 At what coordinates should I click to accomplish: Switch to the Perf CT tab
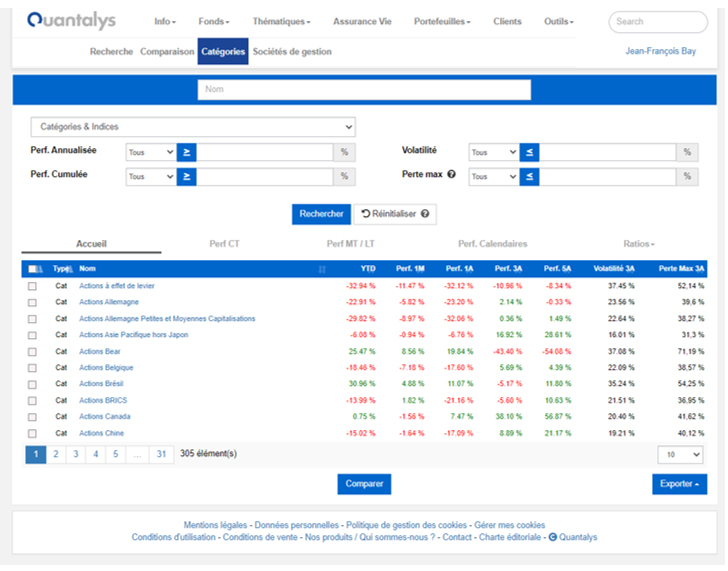click(224, 244)
